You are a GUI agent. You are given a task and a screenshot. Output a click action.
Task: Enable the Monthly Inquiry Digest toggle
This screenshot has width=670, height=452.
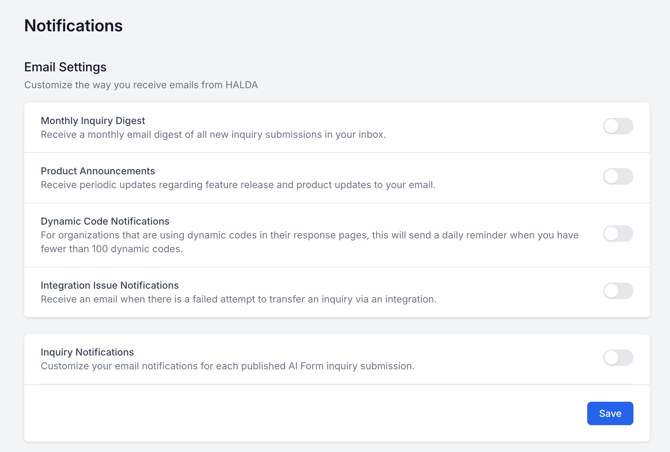click(618, 127)
